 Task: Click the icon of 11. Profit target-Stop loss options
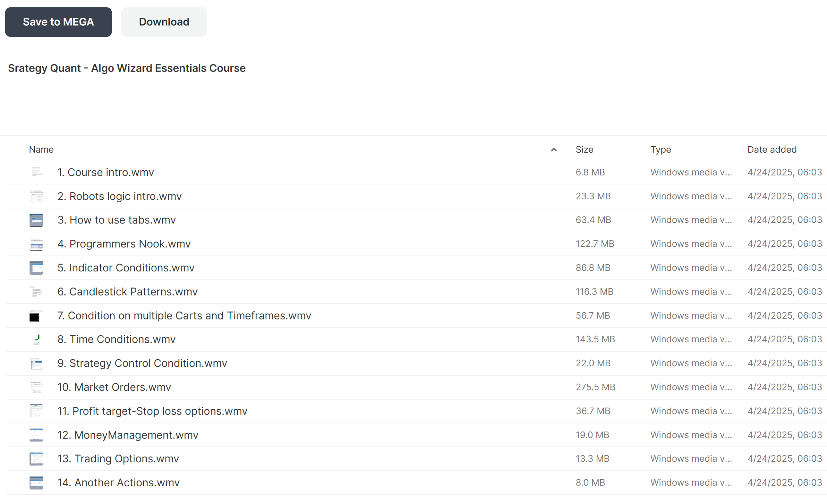36,411
